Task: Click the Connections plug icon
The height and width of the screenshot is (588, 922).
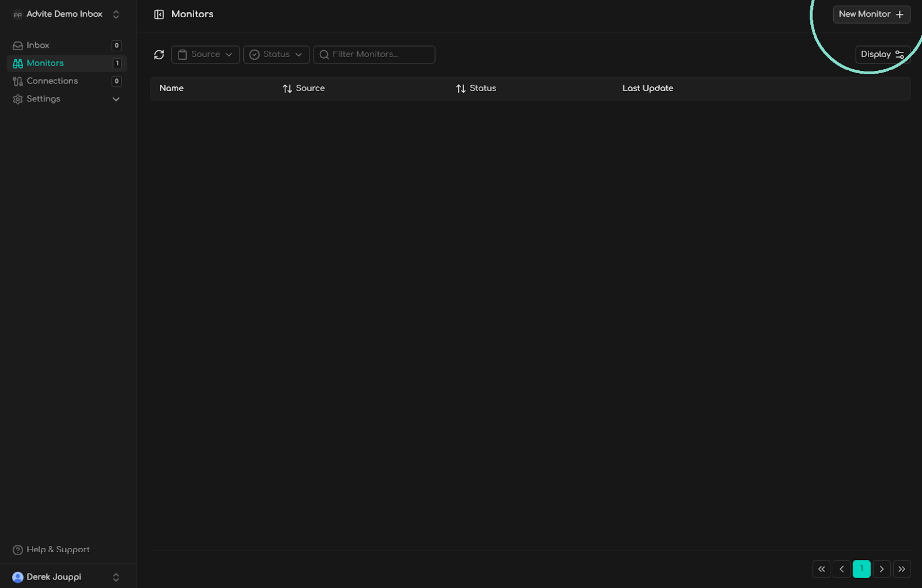Action: tap(18, 81)
